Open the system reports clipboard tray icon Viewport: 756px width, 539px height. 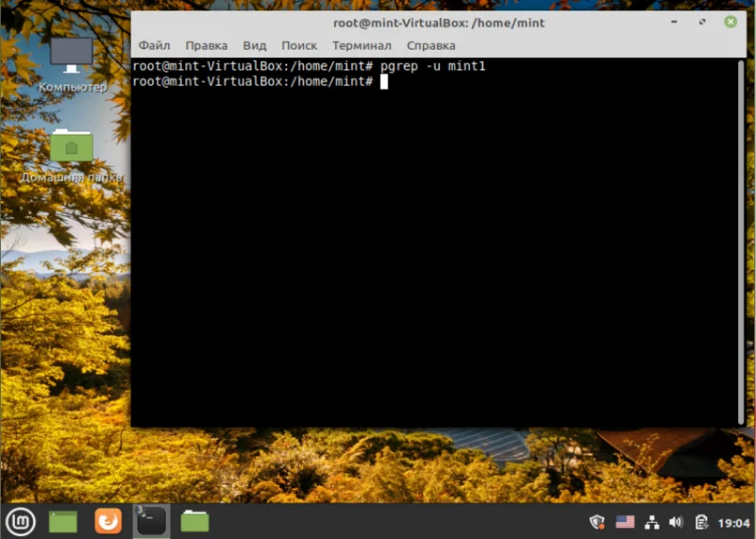[700, 521]
